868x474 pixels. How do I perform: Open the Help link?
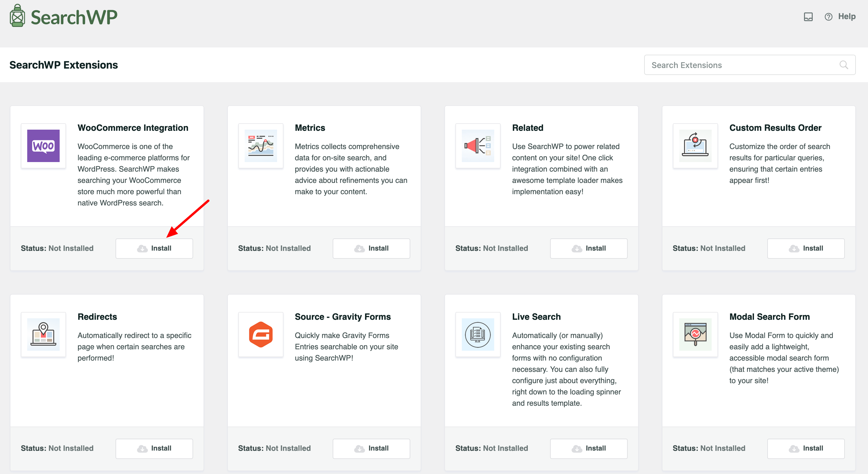tap(847, 16)
